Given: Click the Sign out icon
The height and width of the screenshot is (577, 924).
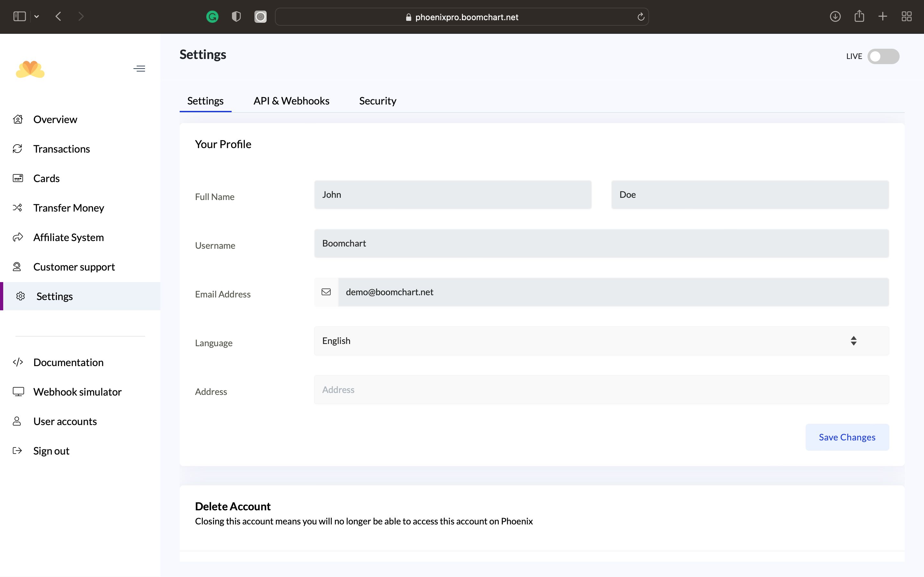Looking at the screenshot, I should click(18, 451).
